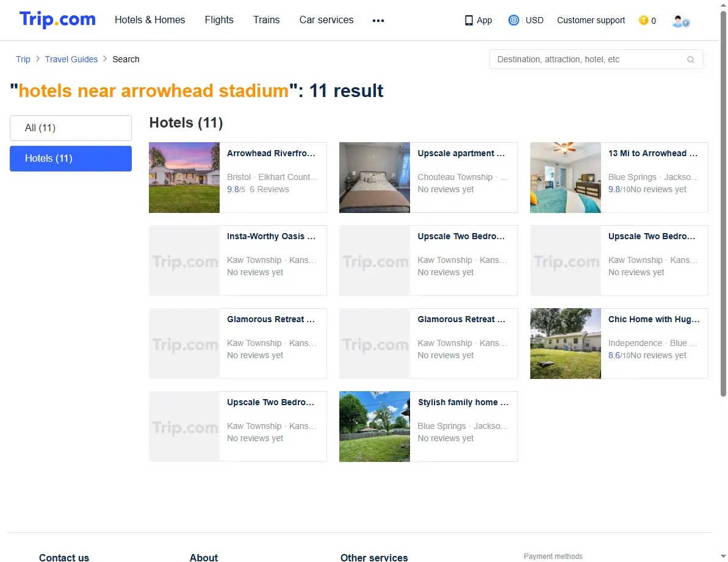Screen dimensions: 728x562
Task: Click Independence · Blue location text
Action: [652, 344]
